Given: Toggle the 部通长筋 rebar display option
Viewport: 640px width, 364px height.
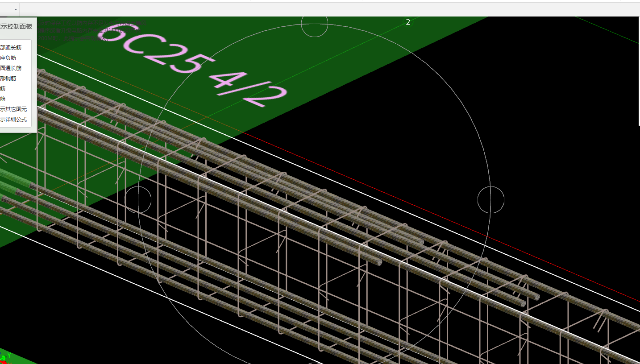Looking at the screenshot, I should point(11,48).
